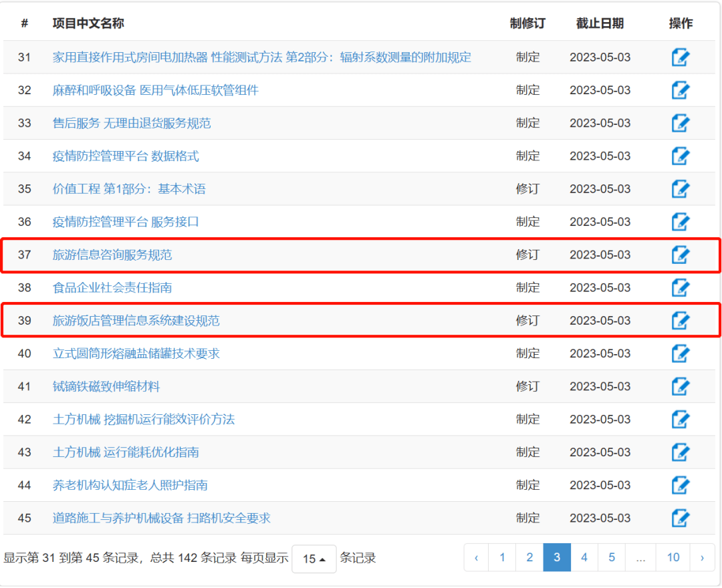Screen dimensions: 722x588
Task: Click edit icon for 旅游饭店管理信息系统建设规范
Action: (680, 321)
